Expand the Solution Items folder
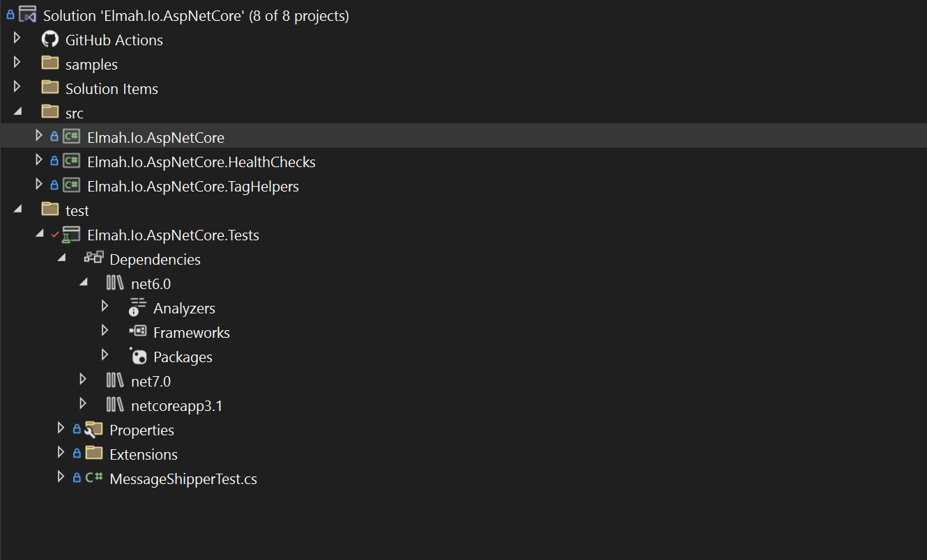The width and height of the screenshot is (927, 560). [x=17, y=88]
